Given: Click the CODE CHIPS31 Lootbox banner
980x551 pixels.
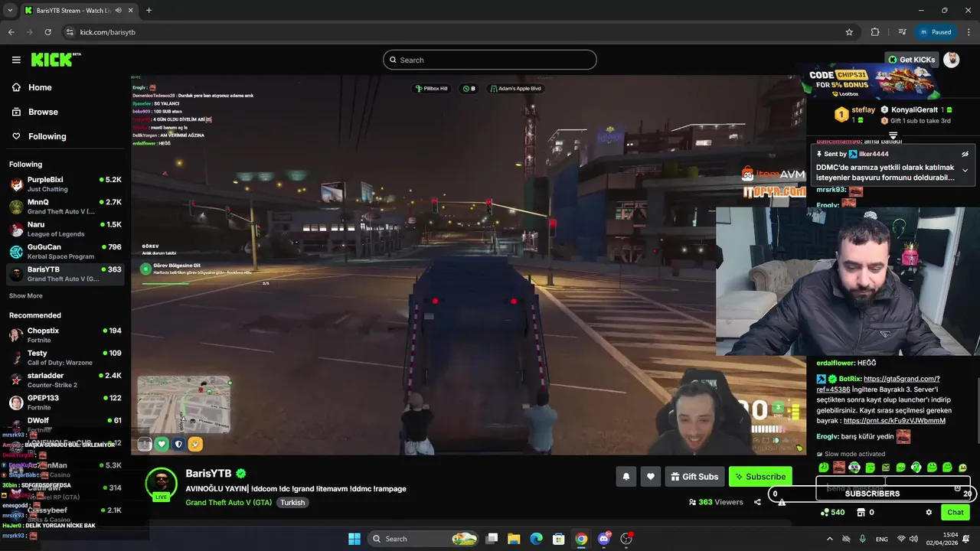Looking at the screenshot, I should tap(873, 80).
